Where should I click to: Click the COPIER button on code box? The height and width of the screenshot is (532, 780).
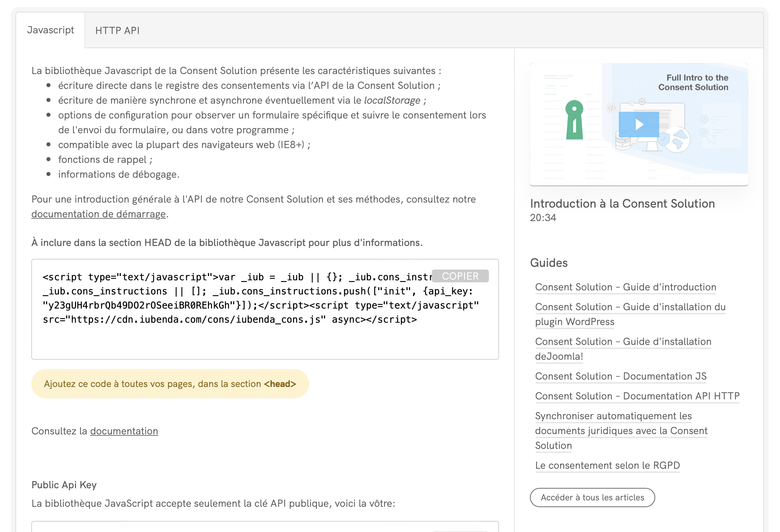pos(460,276)
